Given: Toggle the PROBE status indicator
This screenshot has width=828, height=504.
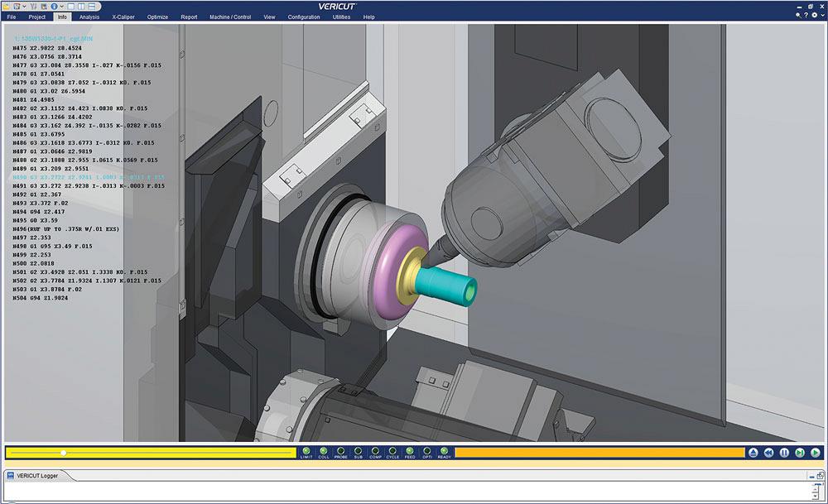Looking at the screenshot, I should tap(341, 451).
